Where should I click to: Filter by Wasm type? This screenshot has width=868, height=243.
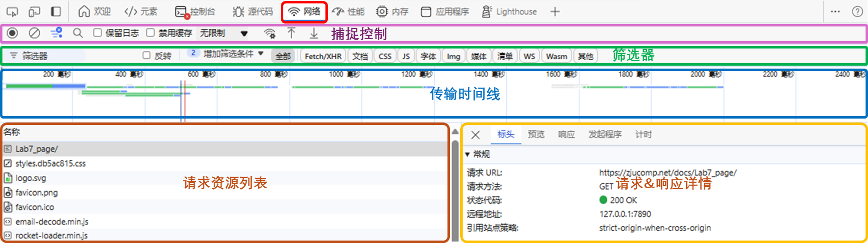click(557, 56)
